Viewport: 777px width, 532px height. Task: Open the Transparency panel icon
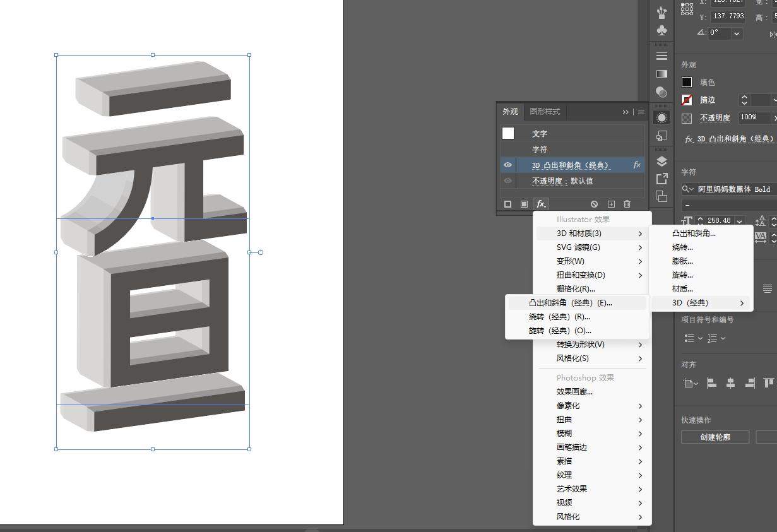(661, 92)
